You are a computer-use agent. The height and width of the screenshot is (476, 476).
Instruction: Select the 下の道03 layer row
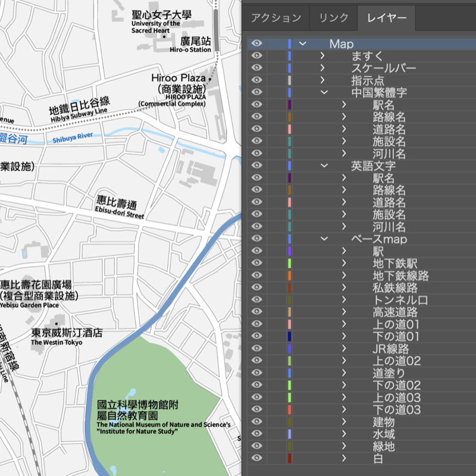pos(362,409)
